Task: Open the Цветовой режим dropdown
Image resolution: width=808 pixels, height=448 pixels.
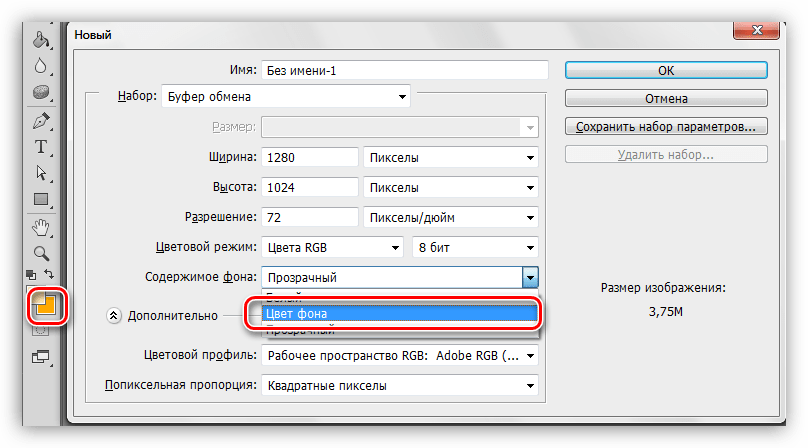Action: click(332, 247)
